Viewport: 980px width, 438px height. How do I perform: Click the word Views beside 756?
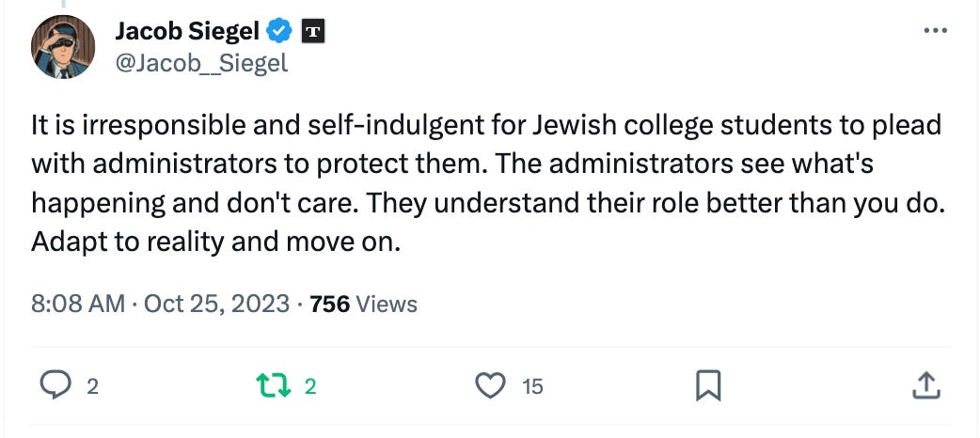click(x=387, y=305)
